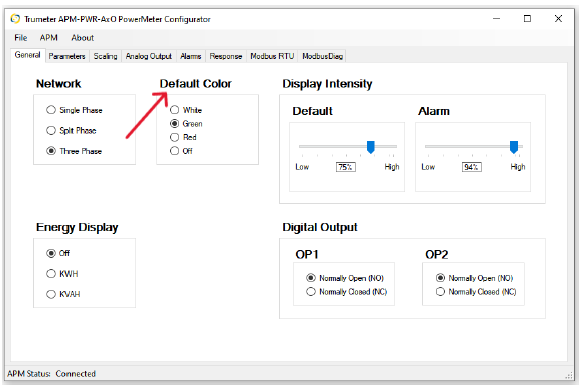Click the OP1 label
The width and height of the screenshot is (580, 389).
click(x=307, y=254)
